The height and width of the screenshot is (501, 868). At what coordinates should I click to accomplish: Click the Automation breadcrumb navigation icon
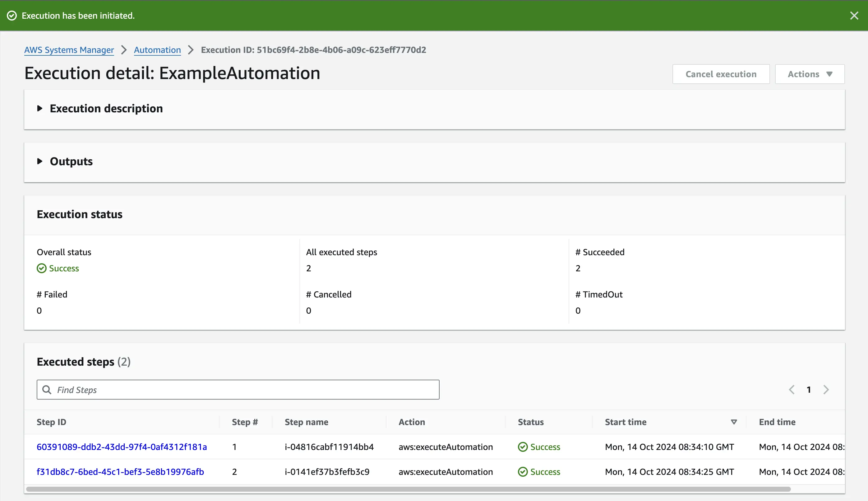coord(157,49)
